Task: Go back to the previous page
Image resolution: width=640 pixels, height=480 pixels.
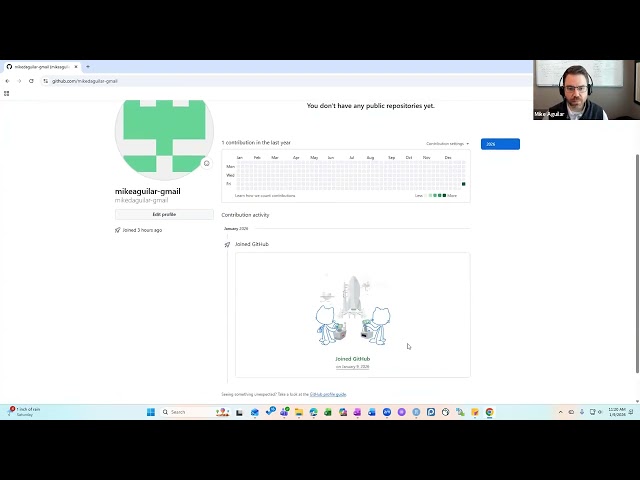Action: click(7, 81)
